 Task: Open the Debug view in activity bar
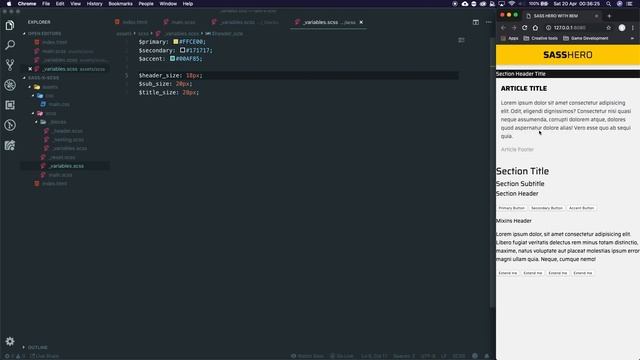(10, 85)
